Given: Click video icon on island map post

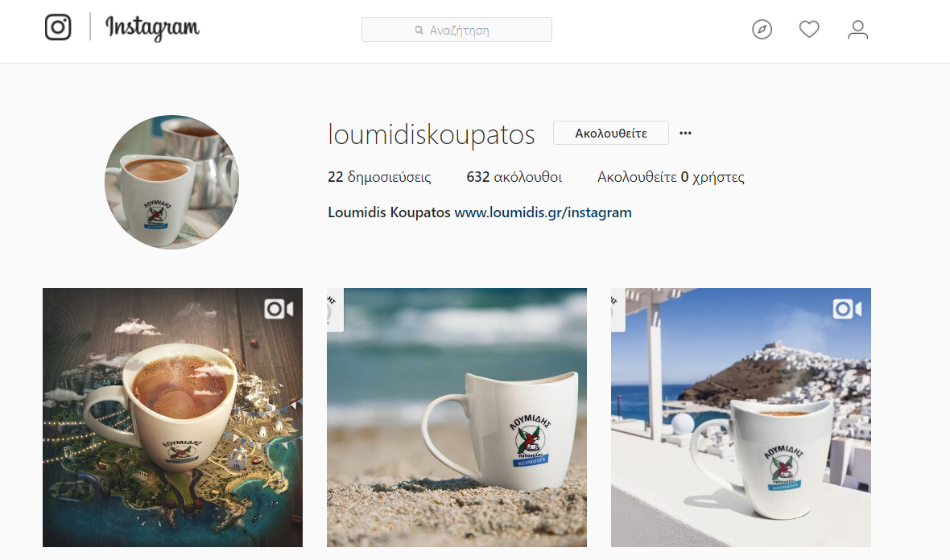Looking at the screenshot, I should click(x=279, y=309).
